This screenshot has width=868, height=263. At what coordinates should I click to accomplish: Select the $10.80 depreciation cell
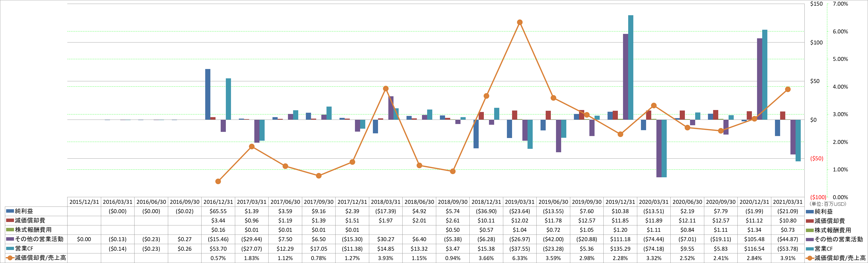tap(788, 221)
